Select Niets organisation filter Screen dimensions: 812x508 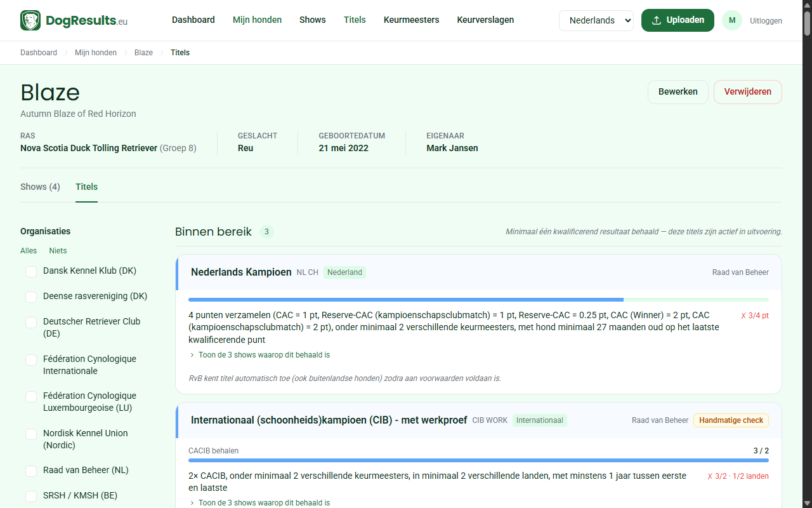point(58,251)
